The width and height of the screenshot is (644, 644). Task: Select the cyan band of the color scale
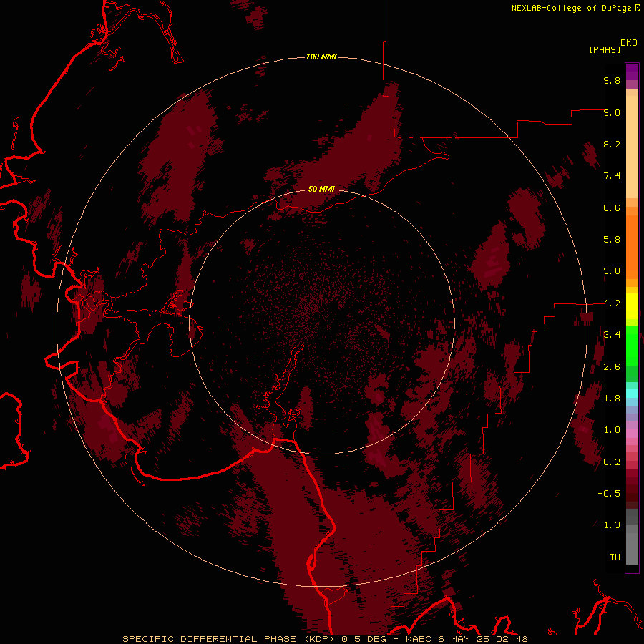click(x=632, y=393)
